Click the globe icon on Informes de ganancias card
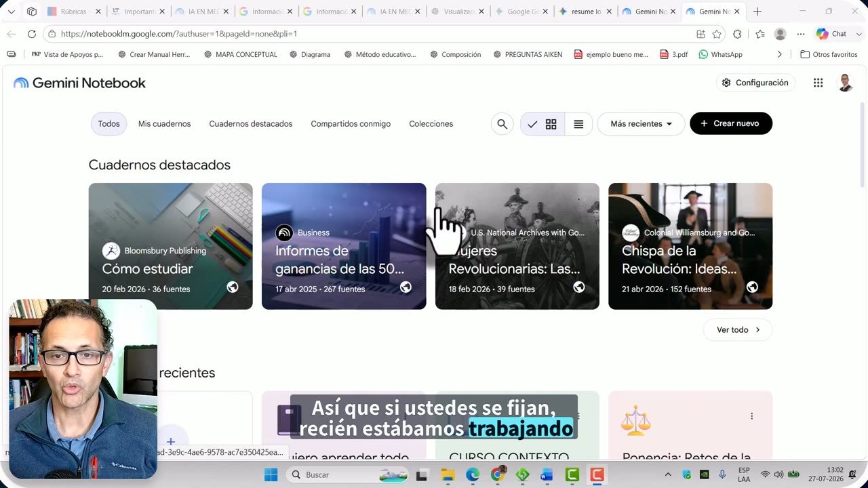Screen dimensions: 868x488 [406, 287]
